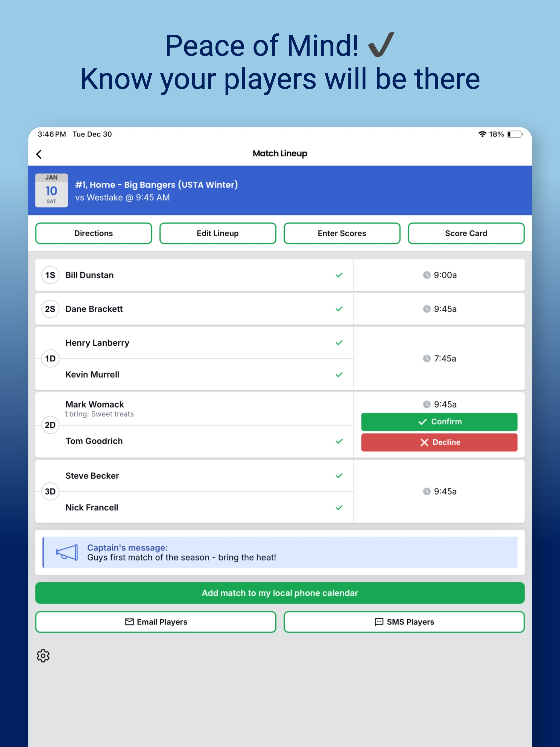Viewport: 560px width, 747px height.
Task: Select player Henry Lanberry
Action: [x=97, y=343]
